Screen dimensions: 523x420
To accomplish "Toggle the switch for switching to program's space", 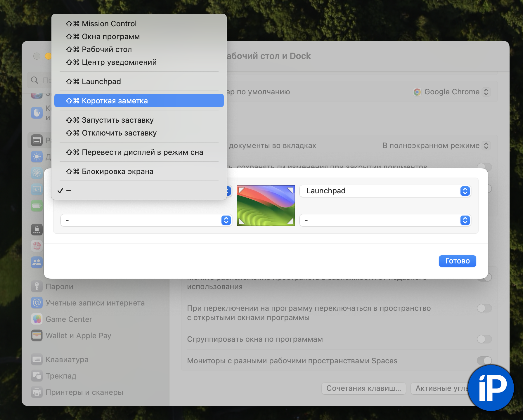I will [484, 308].
